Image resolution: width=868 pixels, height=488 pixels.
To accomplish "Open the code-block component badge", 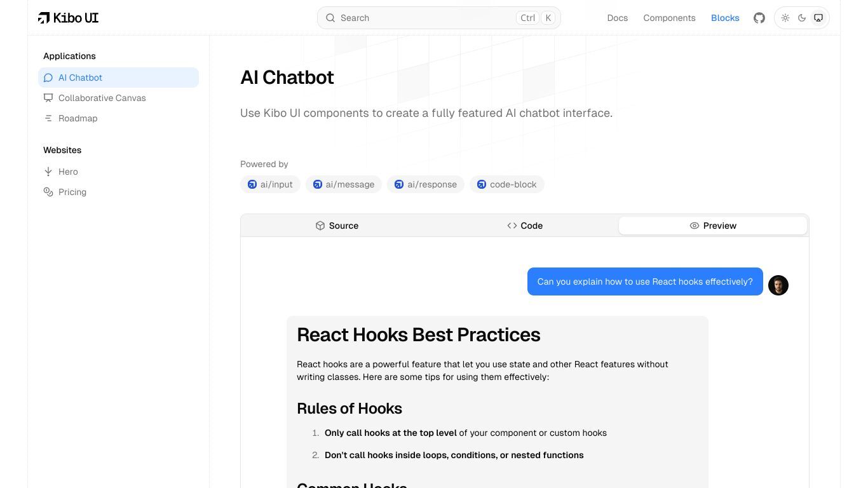I will point(507,184).
